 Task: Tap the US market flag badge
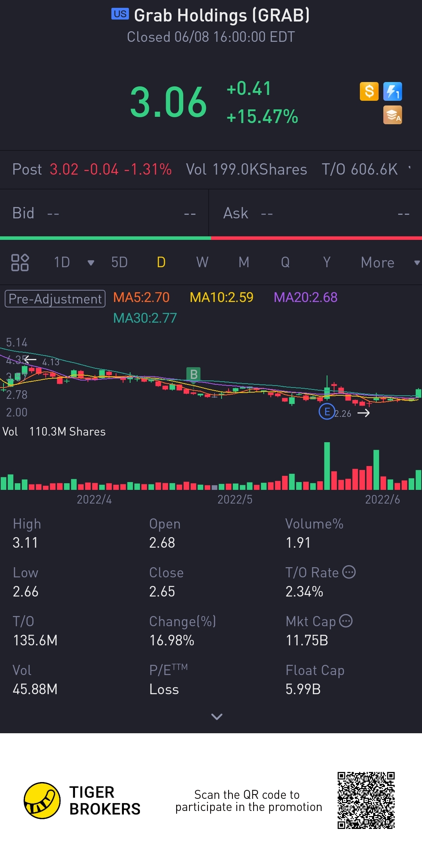pos(120,14)
